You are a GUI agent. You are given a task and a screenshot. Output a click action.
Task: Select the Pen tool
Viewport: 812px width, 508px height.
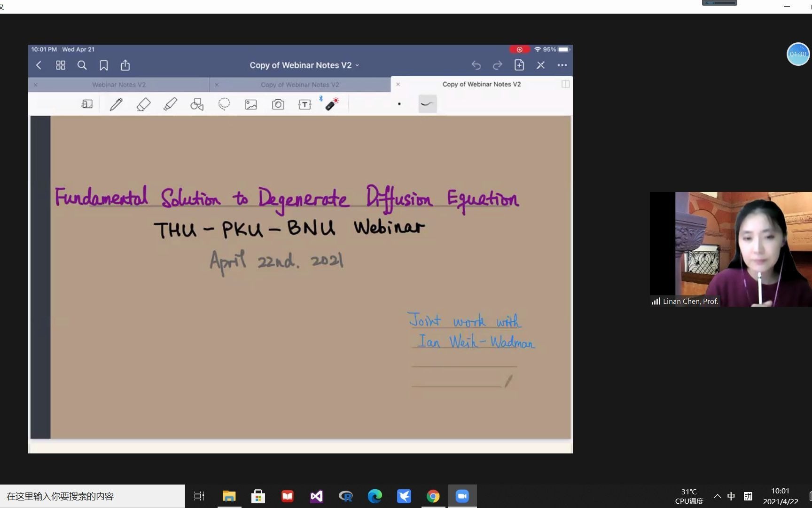point(116,104)
